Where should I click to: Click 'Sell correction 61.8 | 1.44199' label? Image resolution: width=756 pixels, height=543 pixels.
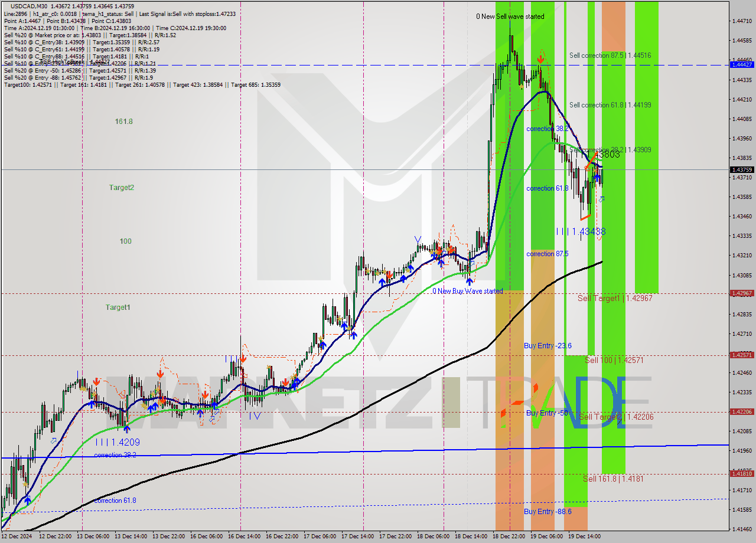(x=610, y=105)
